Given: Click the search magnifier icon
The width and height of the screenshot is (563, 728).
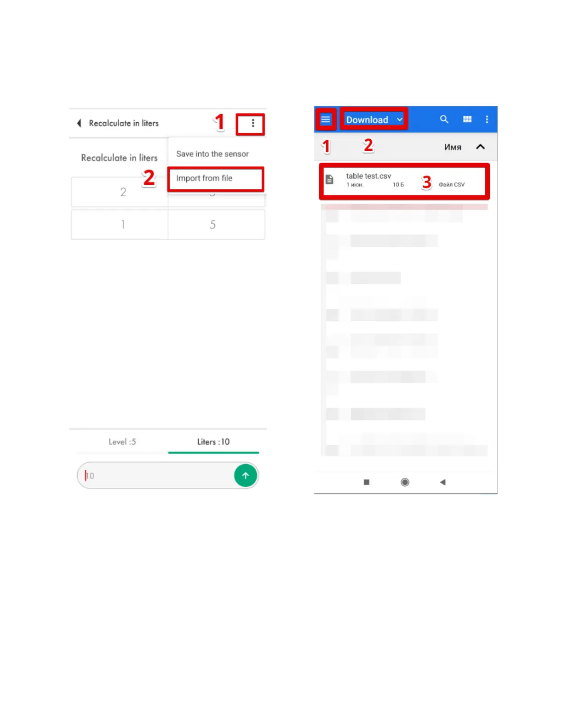Looking at the screenshot, I should [x=444, y=119].
